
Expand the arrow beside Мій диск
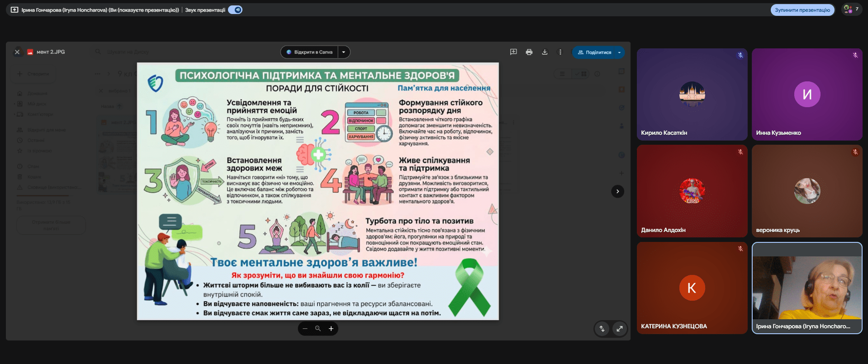[15, 104]
